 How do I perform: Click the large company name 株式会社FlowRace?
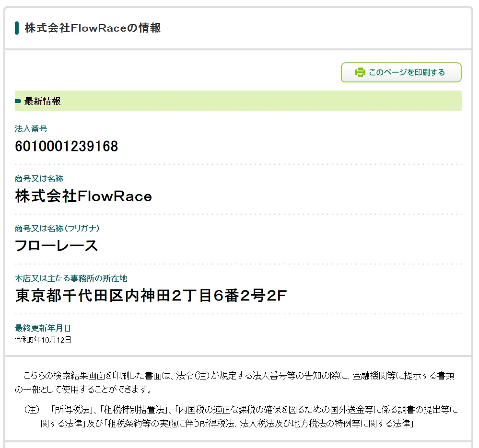(83, 196)
